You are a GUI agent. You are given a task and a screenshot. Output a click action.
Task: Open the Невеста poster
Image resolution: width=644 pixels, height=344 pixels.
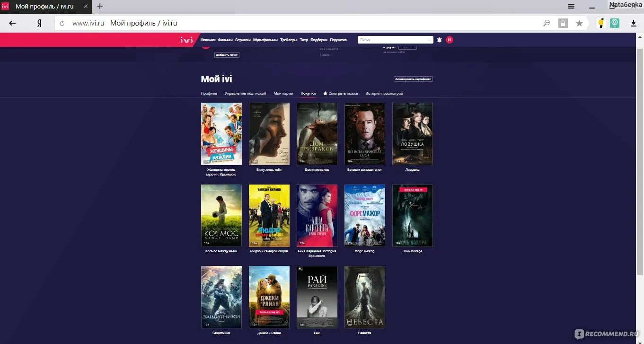(x=364, y=297)
